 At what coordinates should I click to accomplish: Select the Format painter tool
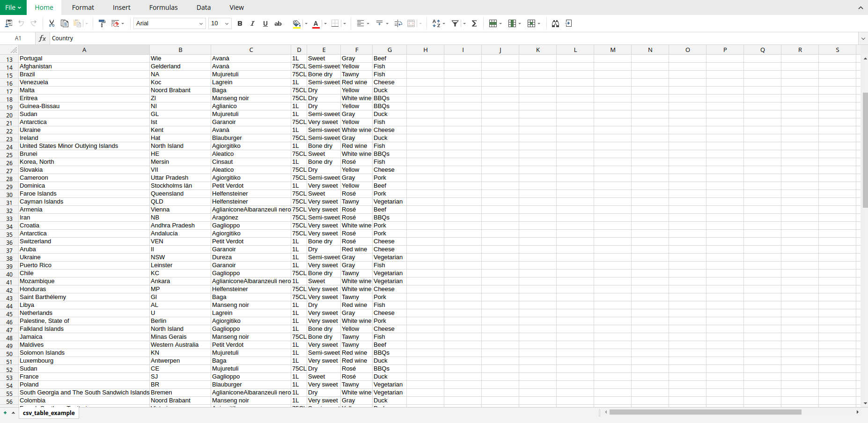(x=102, y=23)
